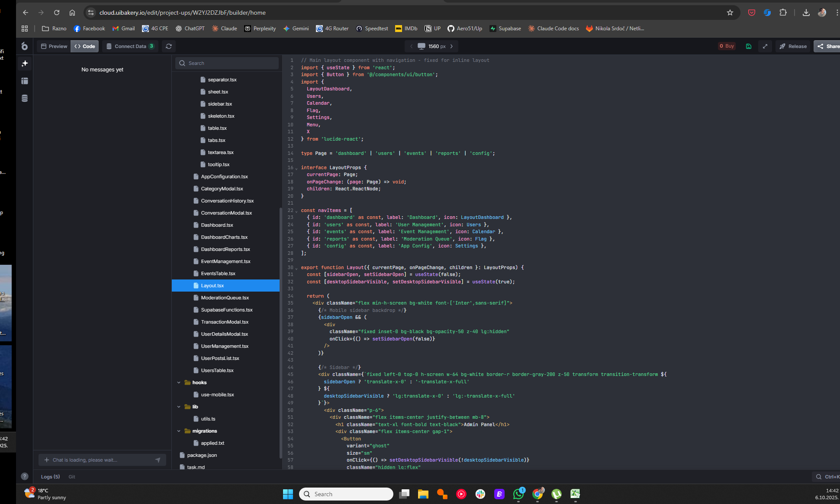
Task: Collapse the hooks folder
Action: click(179, 382)
